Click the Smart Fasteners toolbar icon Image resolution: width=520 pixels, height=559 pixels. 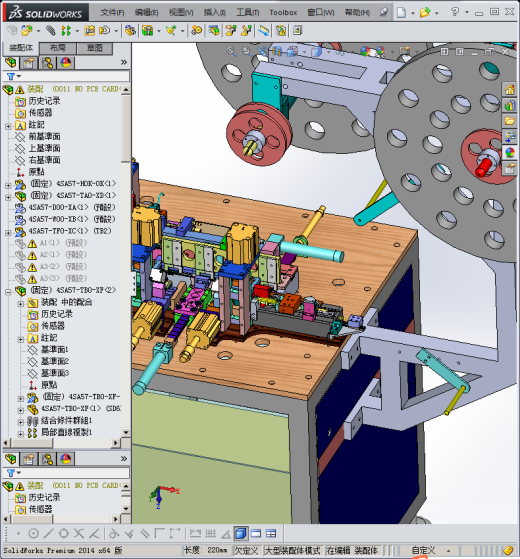pos(89,31)
